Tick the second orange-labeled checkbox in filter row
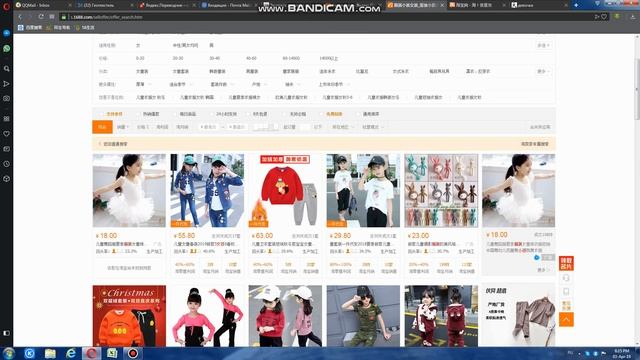The width and height of the screenshot is (640, 360). pos(322,114)
